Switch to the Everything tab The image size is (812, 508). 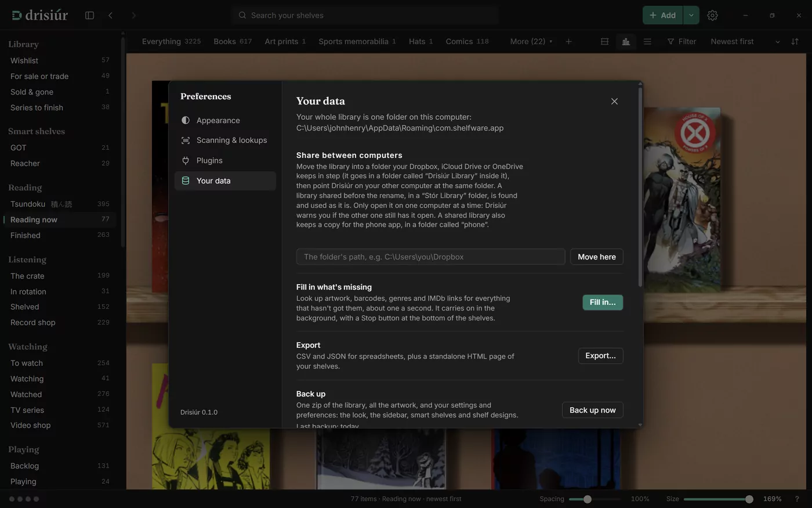tap(171, 41)
